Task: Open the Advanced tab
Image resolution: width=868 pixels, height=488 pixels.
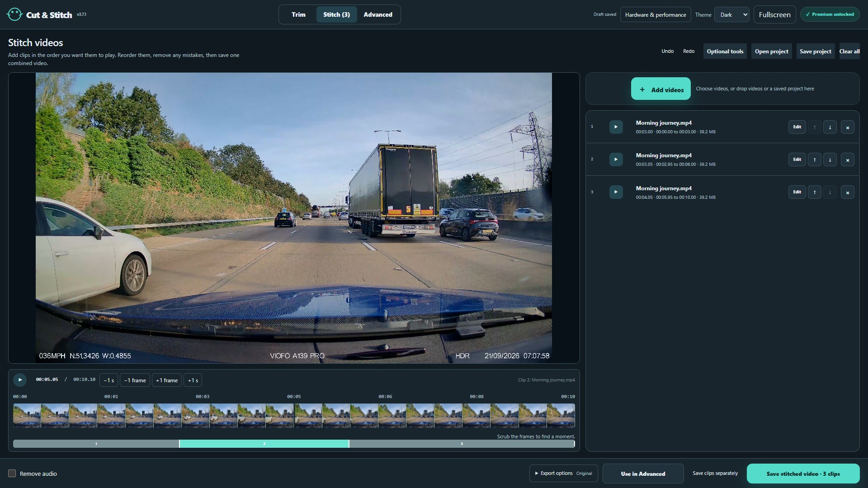Action: tap(378, 14)
